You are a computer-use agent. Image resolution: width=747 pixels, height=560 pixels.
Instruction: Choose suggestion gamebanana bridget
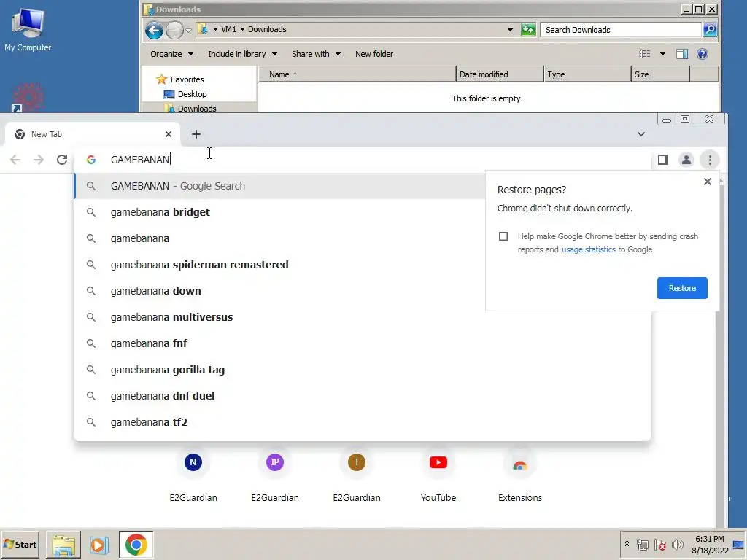click(279, 212)
